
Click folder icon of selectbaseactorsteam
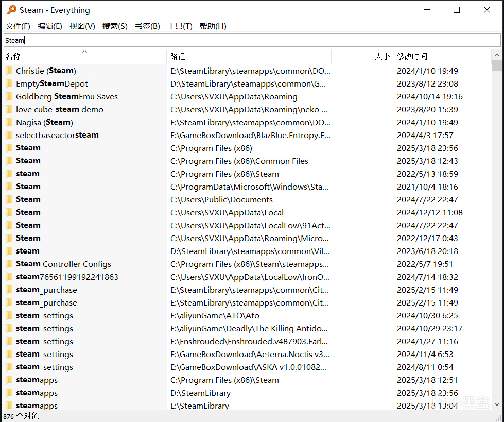pos(10,135)
